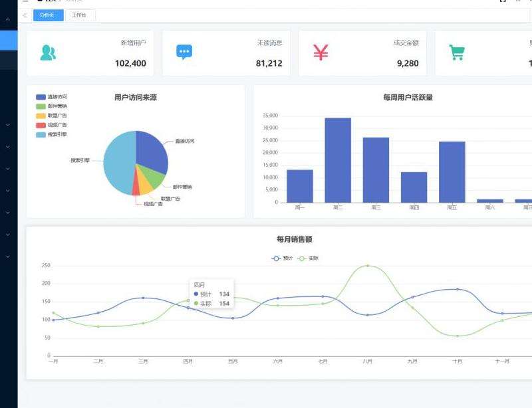532x408 pixels.
Task: Toggle 视频广告 legend in pie chart
Action: [51, 125]
